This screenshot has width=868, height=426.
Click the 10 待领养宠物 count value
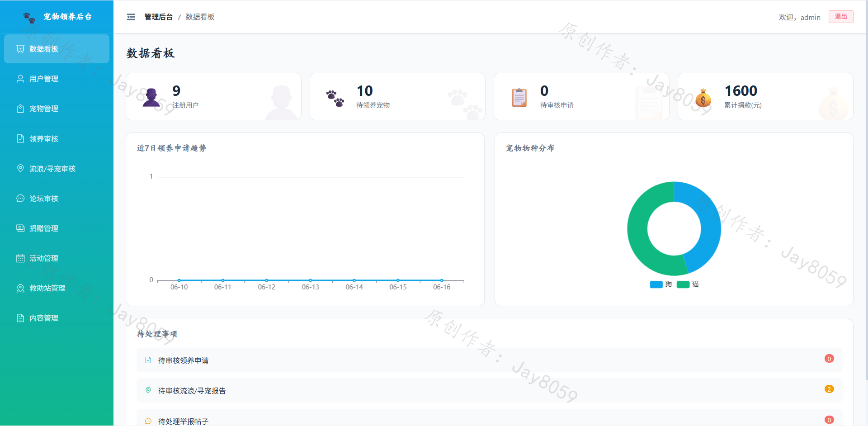(365, 91)
